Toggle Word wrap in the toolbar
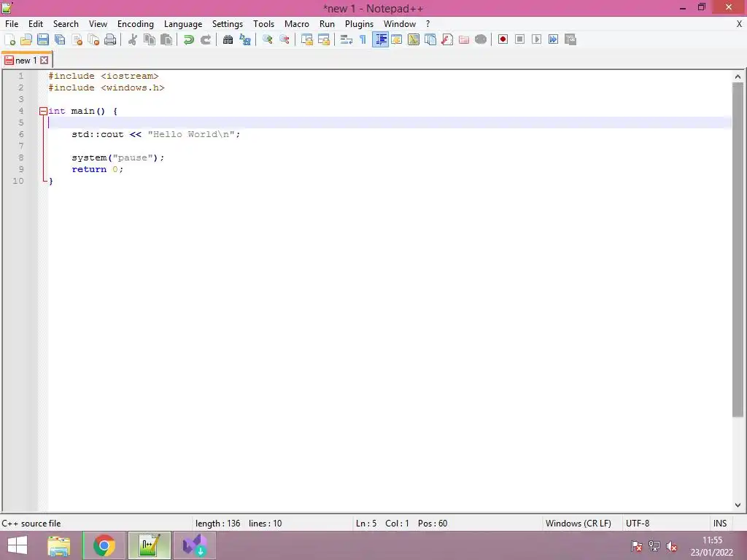Screen dimensions: 747x560 click(347, 39)
